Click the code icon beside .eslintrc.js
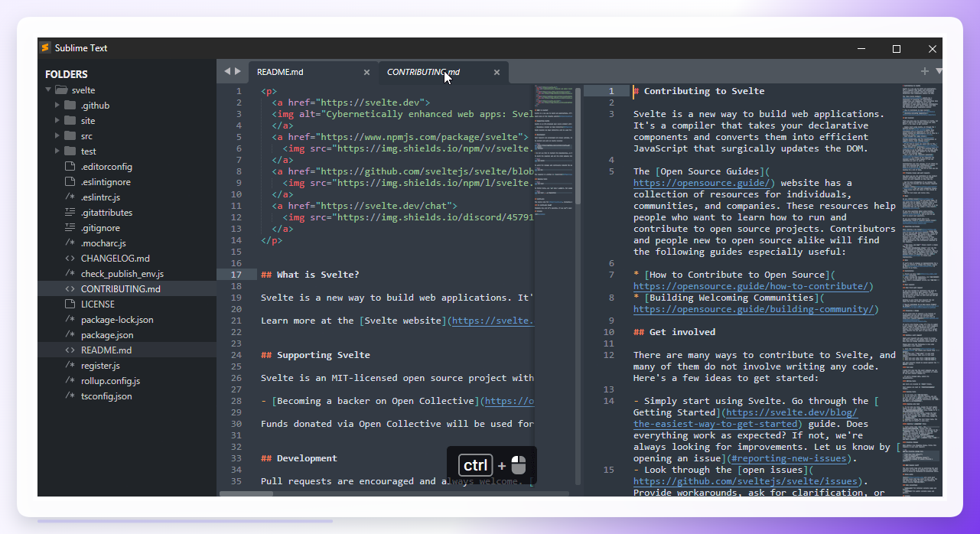Screen dimensions: 980x534 70,197
